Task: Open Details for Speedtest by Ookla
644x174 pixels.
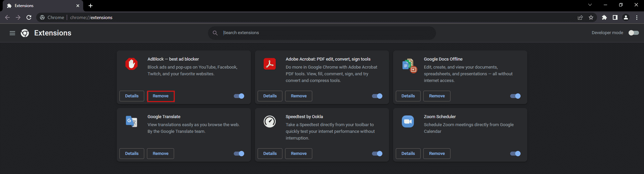Action: tap(270, 154)
